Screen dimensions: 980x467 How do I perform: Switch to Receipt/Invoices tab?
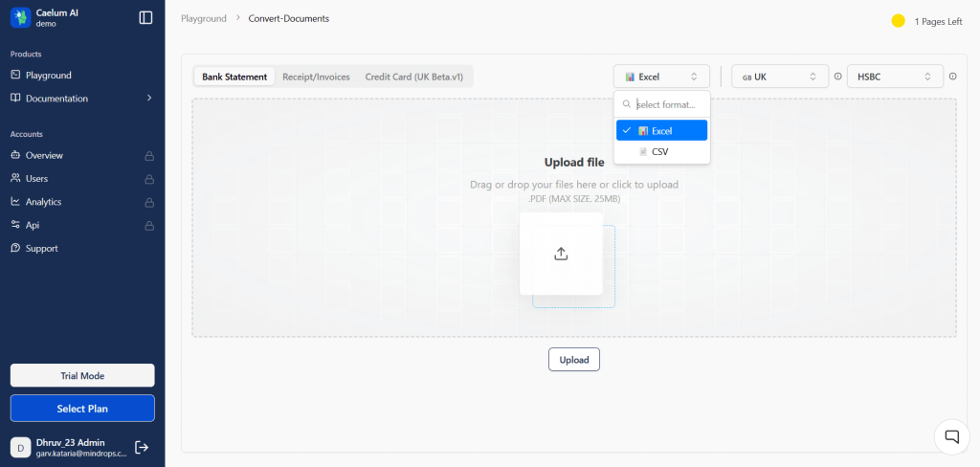coord(316,77)
